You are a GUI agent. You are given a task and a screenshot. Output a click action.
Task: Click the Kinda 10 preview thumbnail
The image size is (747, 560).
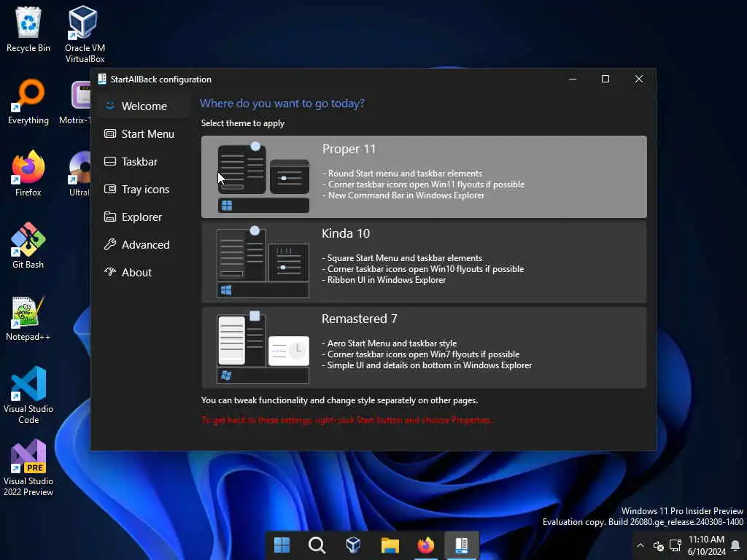[263, 262]
